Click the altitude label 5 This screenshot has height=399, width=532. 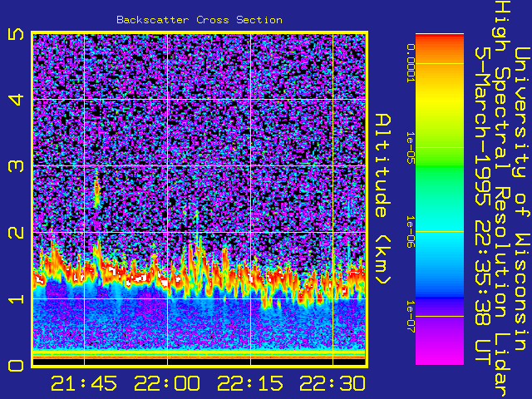pos(16,34)
